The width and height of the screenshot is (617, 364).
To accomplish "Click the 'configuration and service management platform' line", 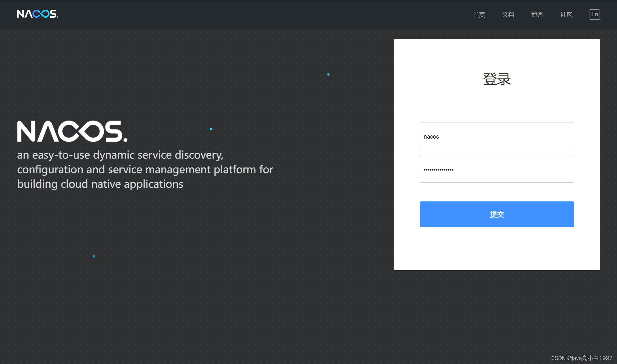I will [x=145, y=170].
